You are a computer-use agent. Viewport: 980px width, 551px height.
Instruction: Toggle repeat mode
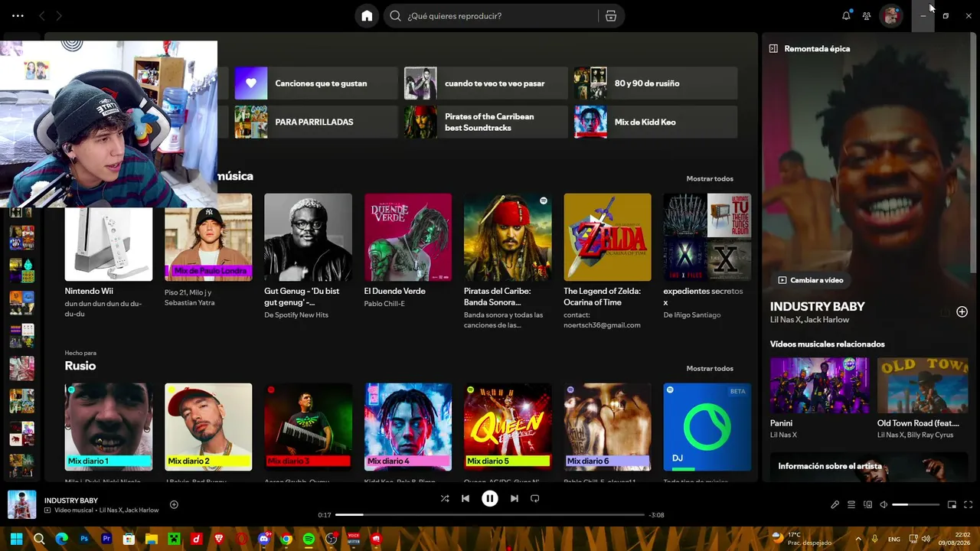tap(535, 498)
